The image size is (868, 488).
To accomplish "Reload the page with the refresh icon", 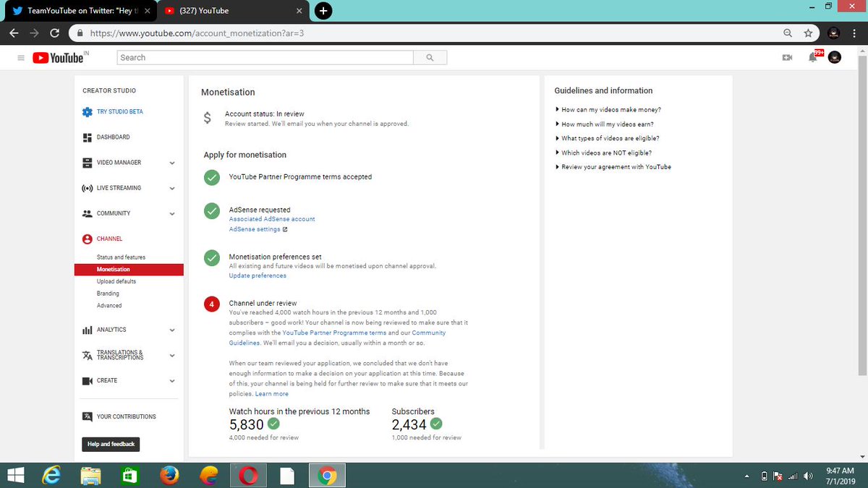I will 54,33.
